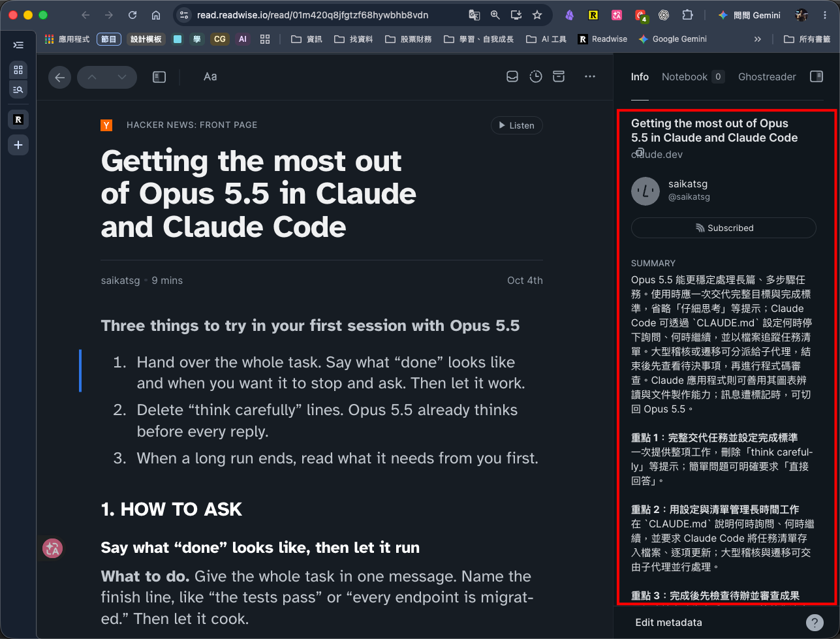This screenshot has height=639, width=840.
Task: Open zoom magnifier in address bar
Action: click(495, 15)
